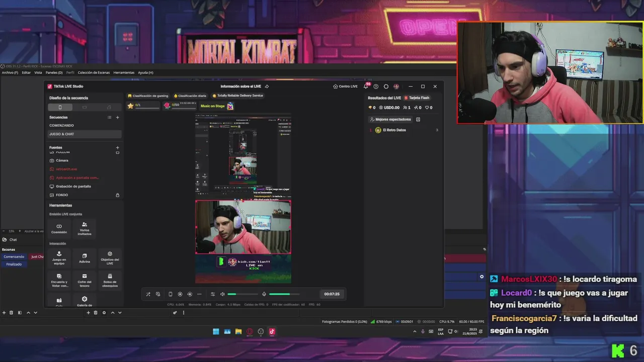Open Centro LIVE
This screenshot has height=362, width=644.
pyautogui.click(x=345, y=86)
